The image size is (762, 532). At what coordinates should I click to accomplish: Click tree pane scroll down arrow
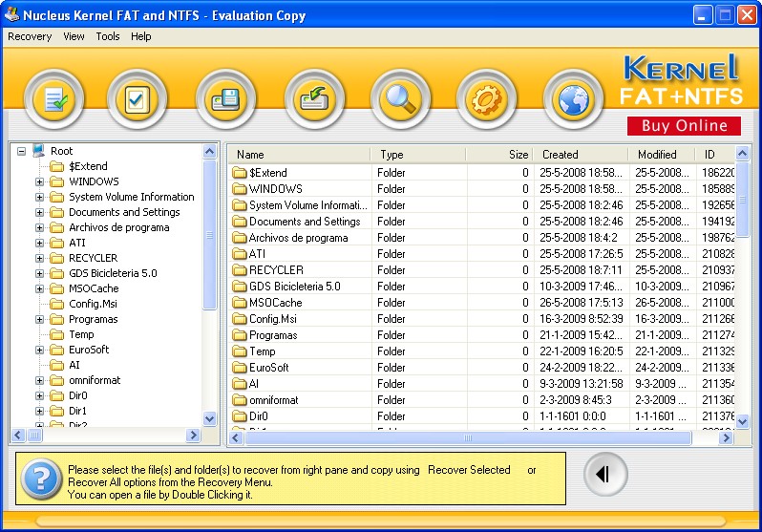tap(209, 418)
